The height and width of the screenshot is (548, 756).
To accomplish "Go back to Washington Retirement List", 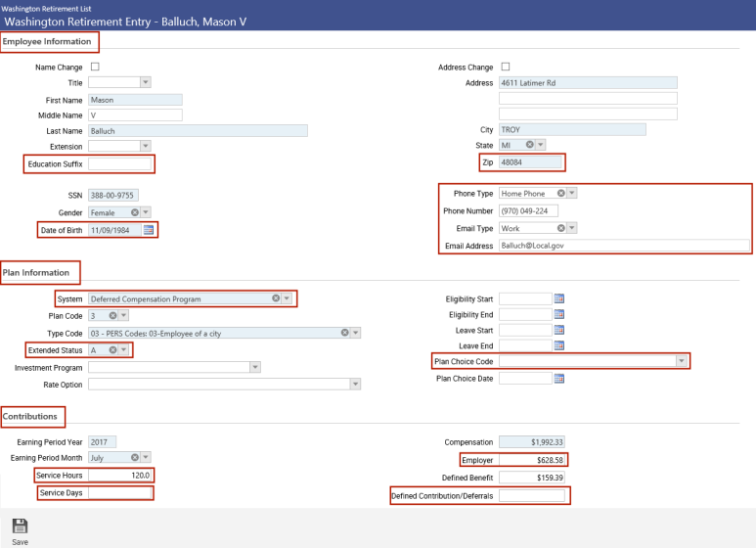I will pyautogui.click(x=34, y=6).
